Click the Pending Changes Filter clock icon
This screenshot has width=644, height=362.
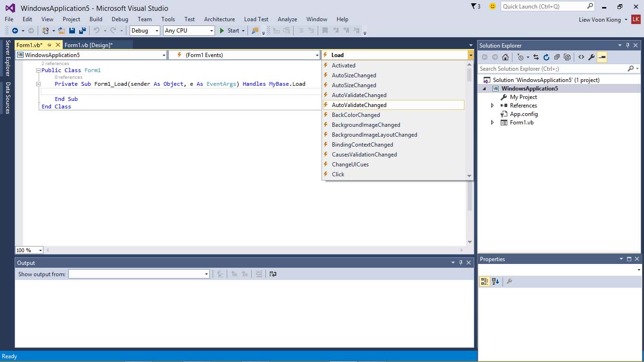[520, 57]
